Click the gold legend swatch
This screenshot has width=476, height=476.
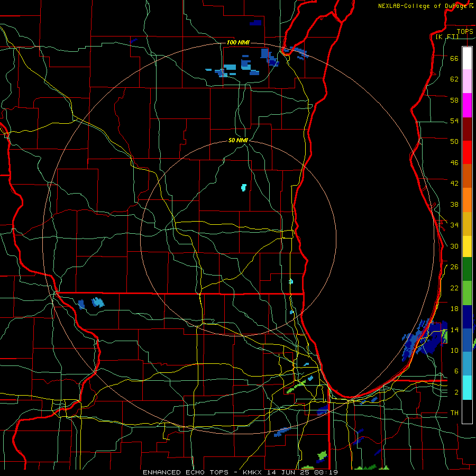(467, 224)
